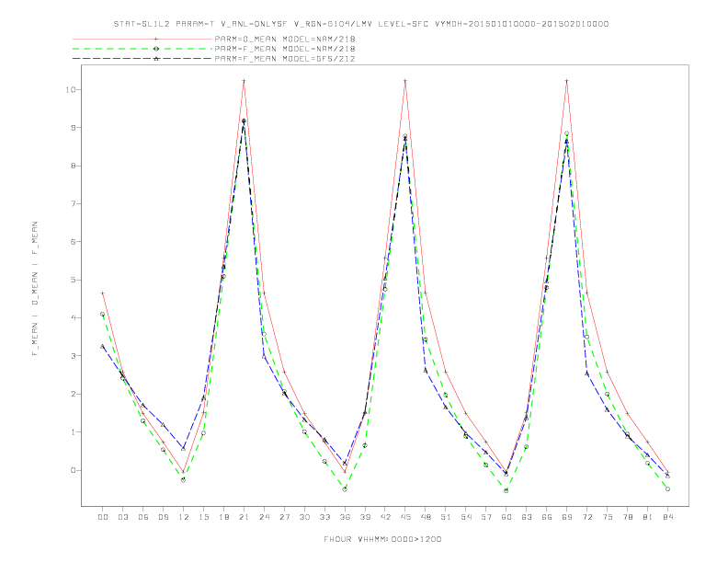The height and width of the screenshot is (563, 728).
Task: Click the y-axis tick label 3
Action: [74, 356]
